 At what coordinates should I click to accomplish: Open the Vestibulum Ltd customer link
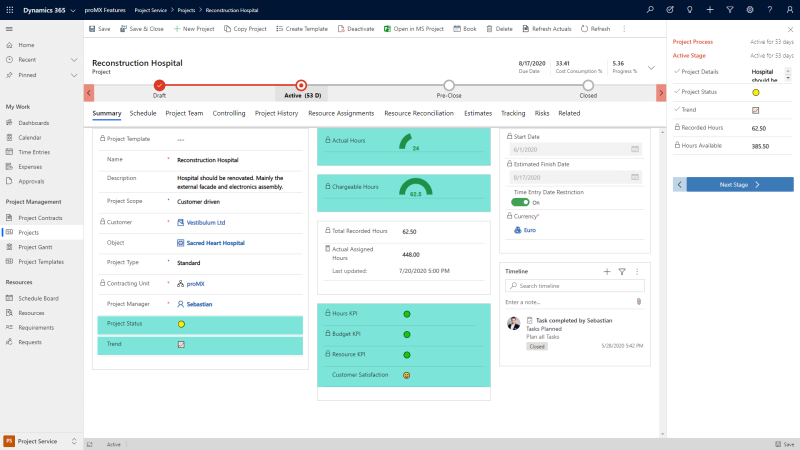click(206, 222)
